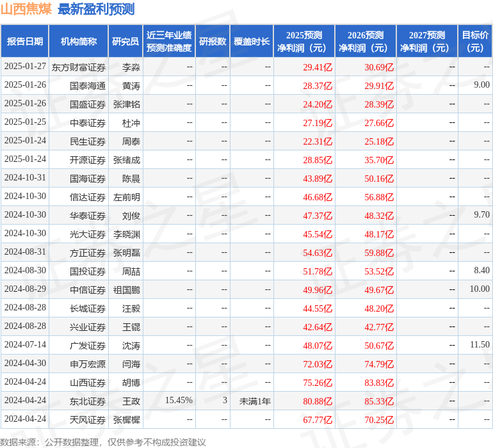Click researcher name 杜冲
This screenshot has width=493, height=448.
[x=131, y=123]
